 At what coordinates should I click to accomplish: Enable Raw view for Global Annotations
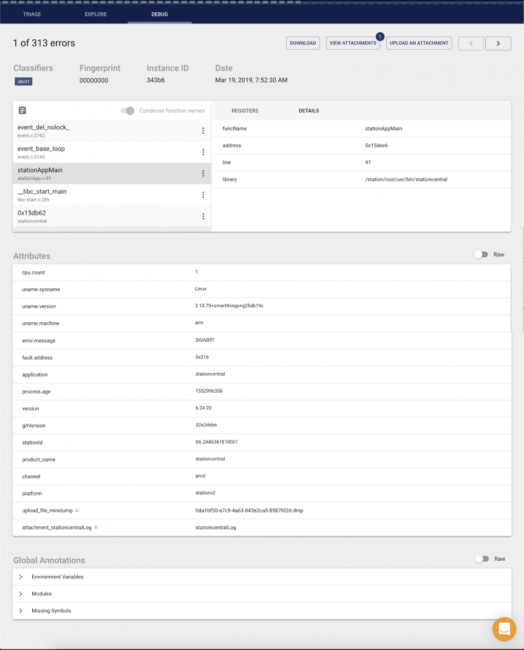[482, 559]
